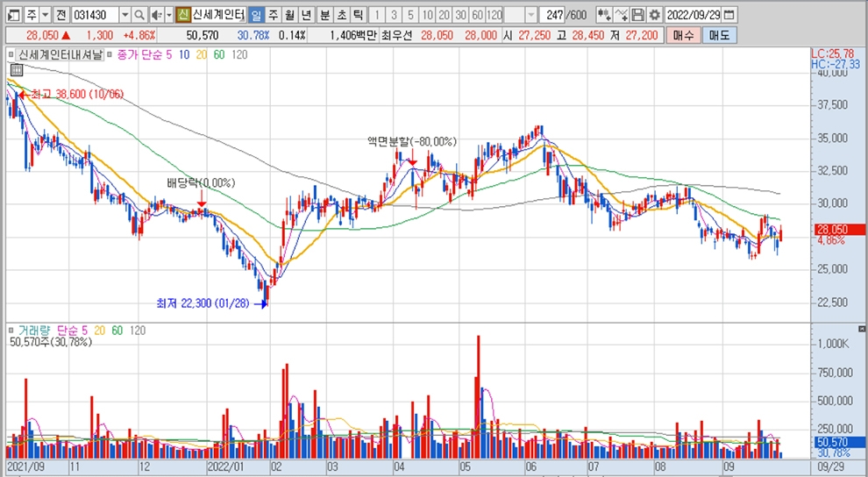Click the 액면분할(-80,00%) split event label
Image resolution: width=868 pixels, height=477 pixels.
click(412, 142)
